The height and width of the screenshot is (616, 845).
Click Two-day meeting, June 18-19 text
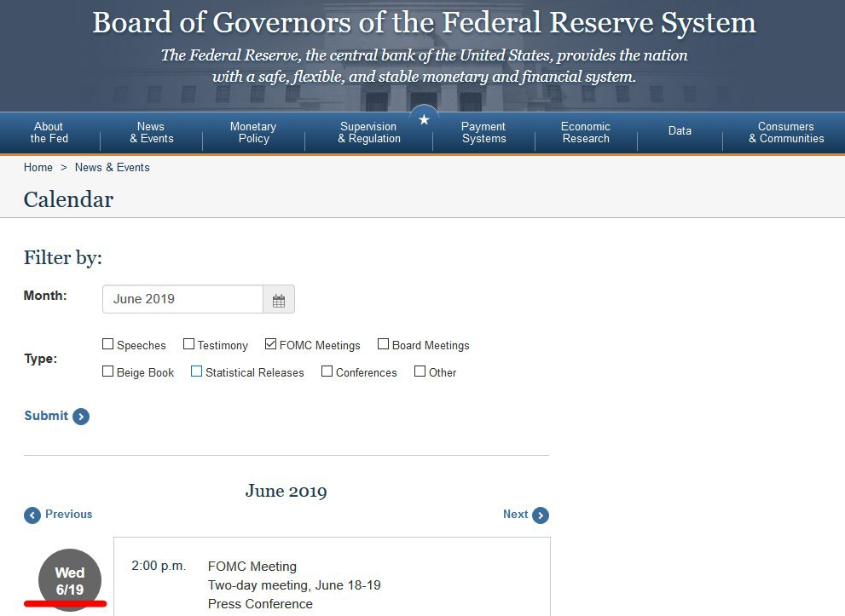click(294, 585)
